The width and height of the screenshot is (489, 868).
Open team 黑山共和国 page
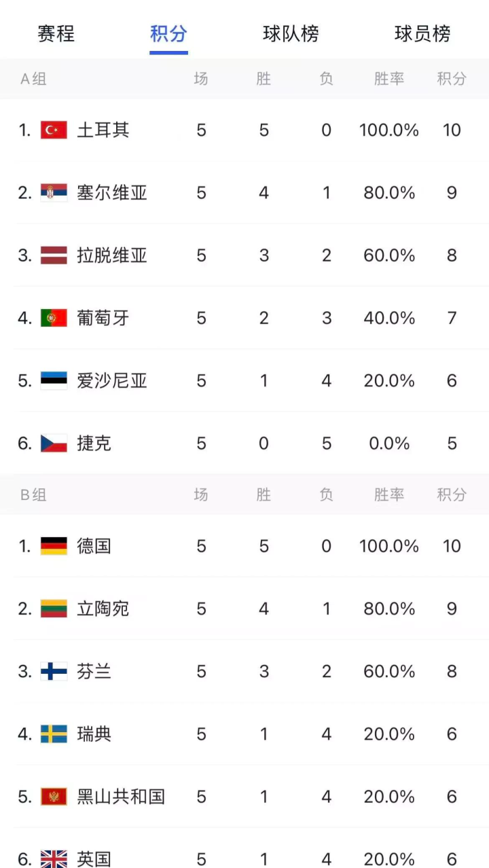pos(121,797)
